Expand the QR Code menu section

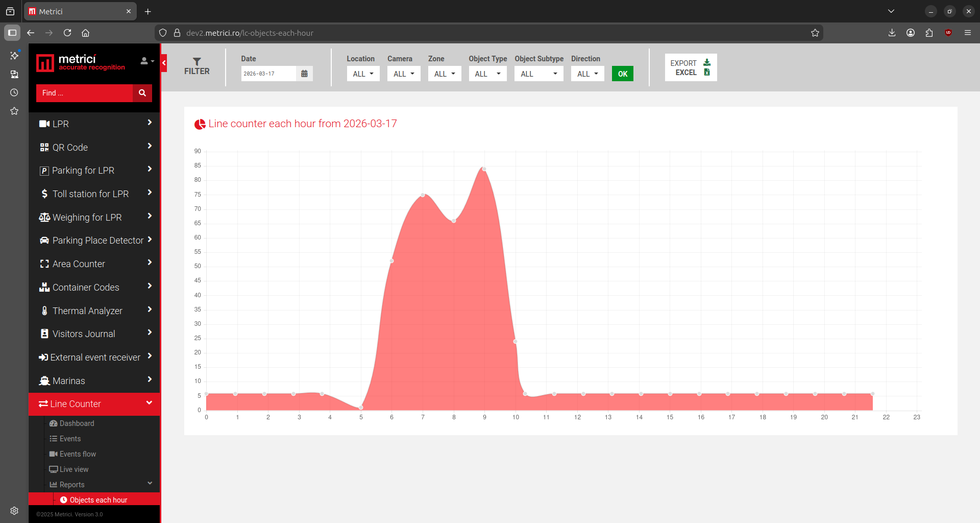pyautogui.click(x=95, y=147)
